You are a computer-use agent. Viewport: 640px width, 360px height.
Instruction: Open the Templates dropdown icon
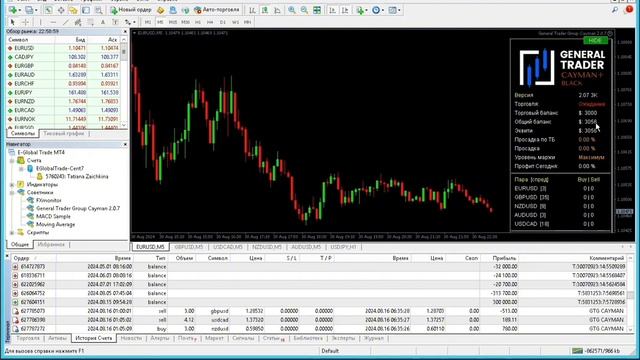click(394, 10)
